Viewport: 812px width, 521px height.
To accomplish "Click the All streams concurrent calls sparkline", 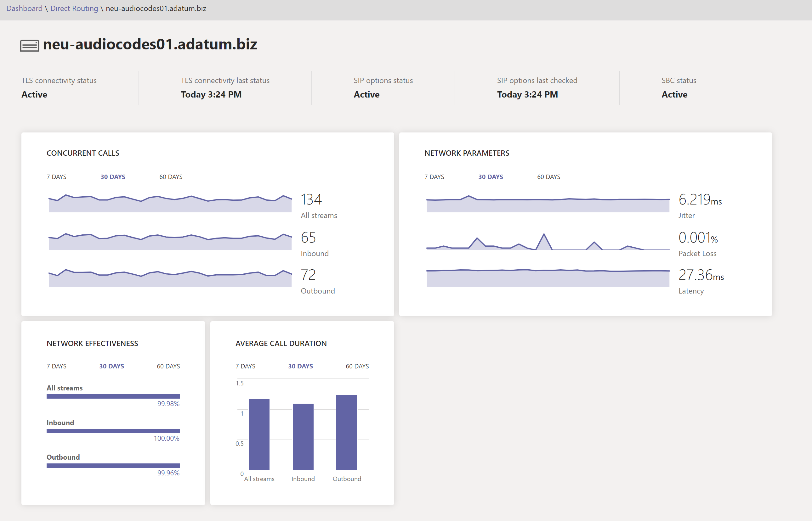I will 170,203.
